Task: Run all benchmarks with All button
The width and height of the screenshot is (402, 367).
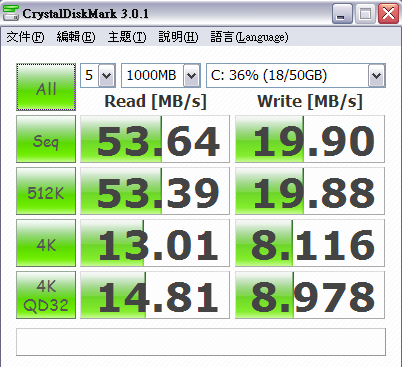Action: (46, 87)
